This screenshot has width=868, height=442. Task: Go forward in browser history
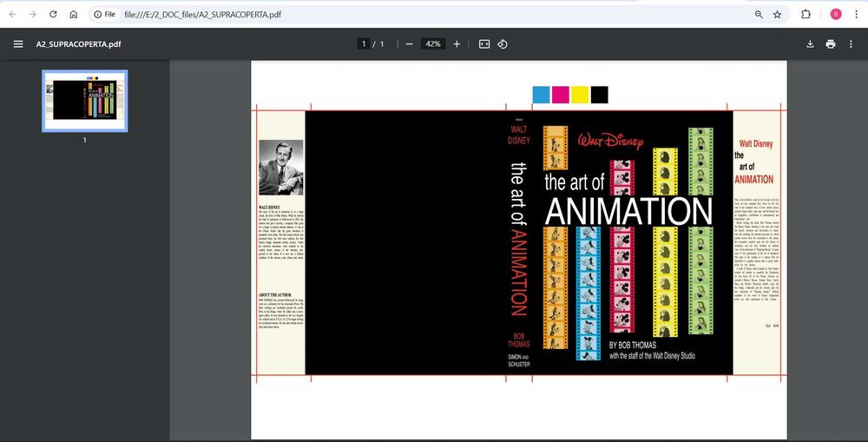tap(33, 15)
